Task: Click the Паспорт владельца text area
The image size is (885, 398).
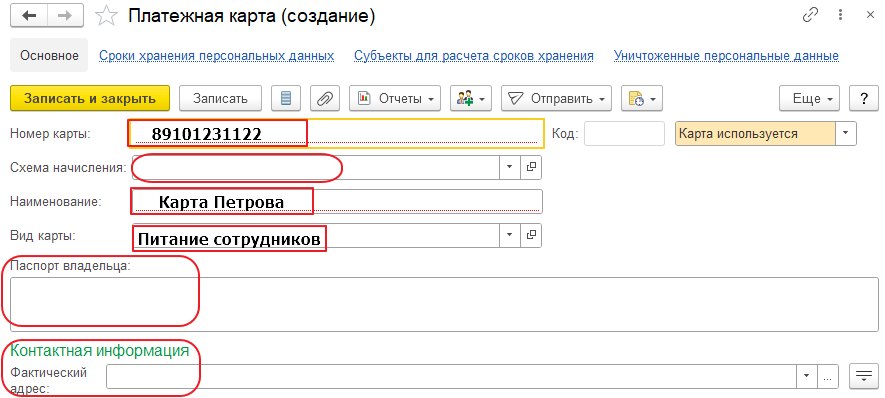Action: pos(444,304)
